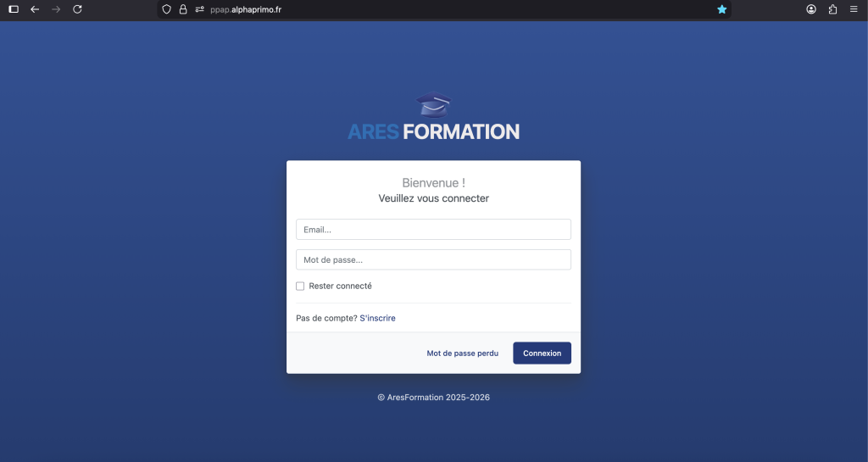The height and width of the screenshot is (462, 868).
Task: Click the ppap.alphaprimo.fr address bar
Action: 424,9
